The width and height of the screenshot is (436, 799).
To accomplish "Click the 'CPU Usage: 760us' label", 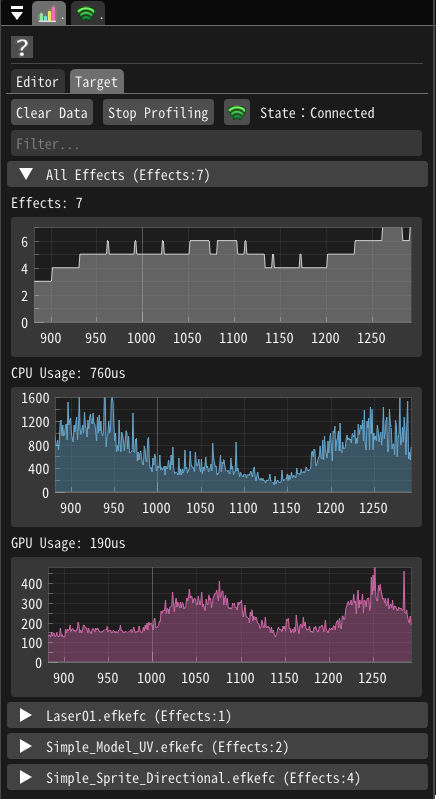I will (x=68, y=374).
